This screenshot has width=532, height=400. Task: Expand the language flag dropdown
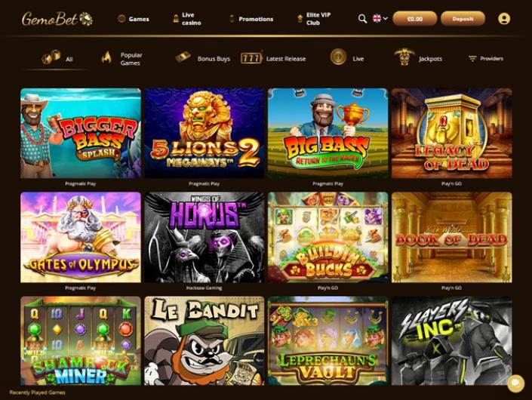point(380,18)
